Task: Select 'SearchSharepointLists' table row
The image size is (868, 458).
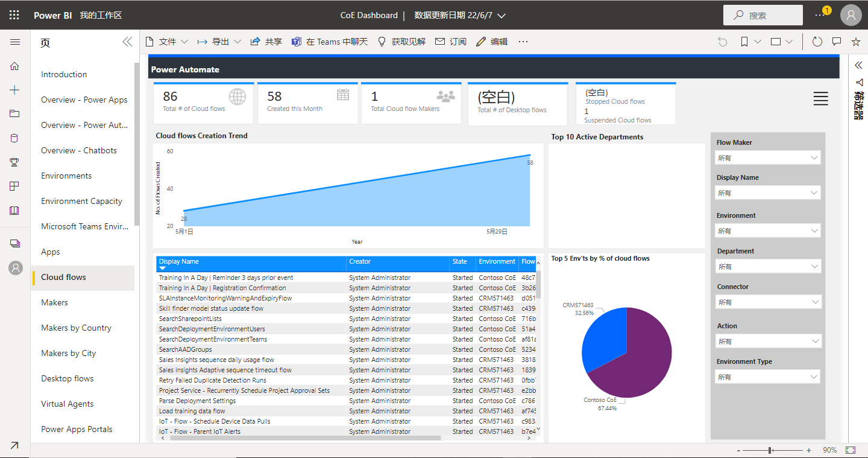Action: pyautogui.click(x=346, y=319)
